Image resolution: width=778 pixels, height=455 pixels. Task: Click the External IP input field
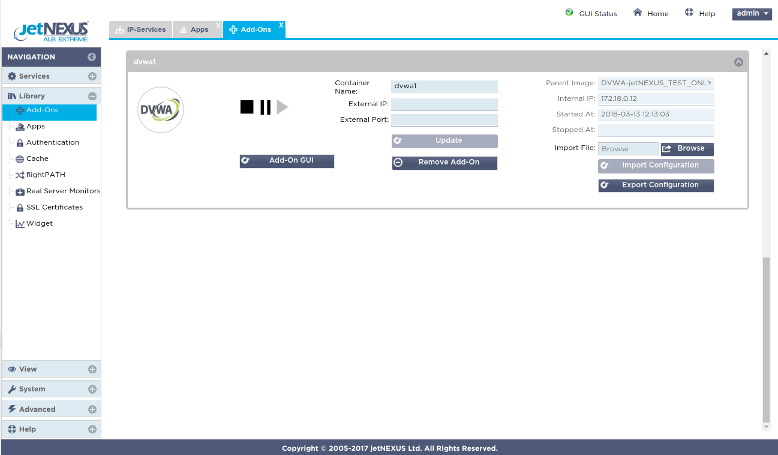pyautogui.click(x=444, y=104)
